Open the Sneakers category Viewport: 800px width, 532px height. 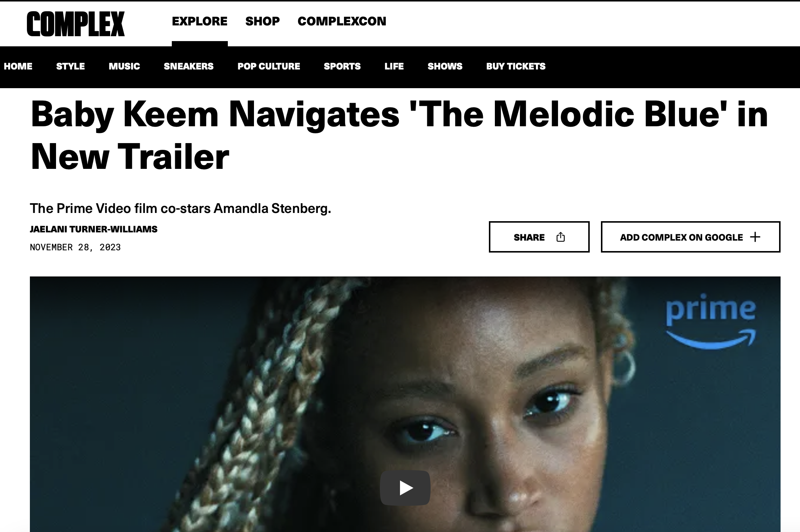click(x=189, y=66)
